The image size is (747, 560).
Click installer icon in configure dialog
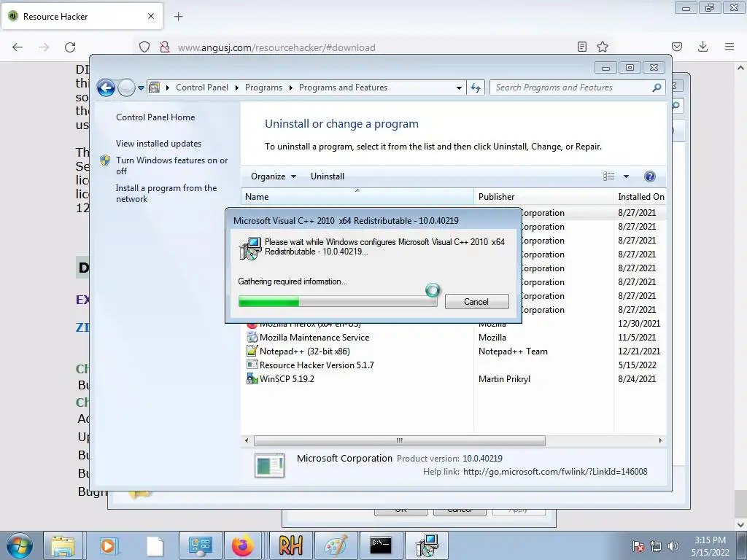click(x=251, y=249)
